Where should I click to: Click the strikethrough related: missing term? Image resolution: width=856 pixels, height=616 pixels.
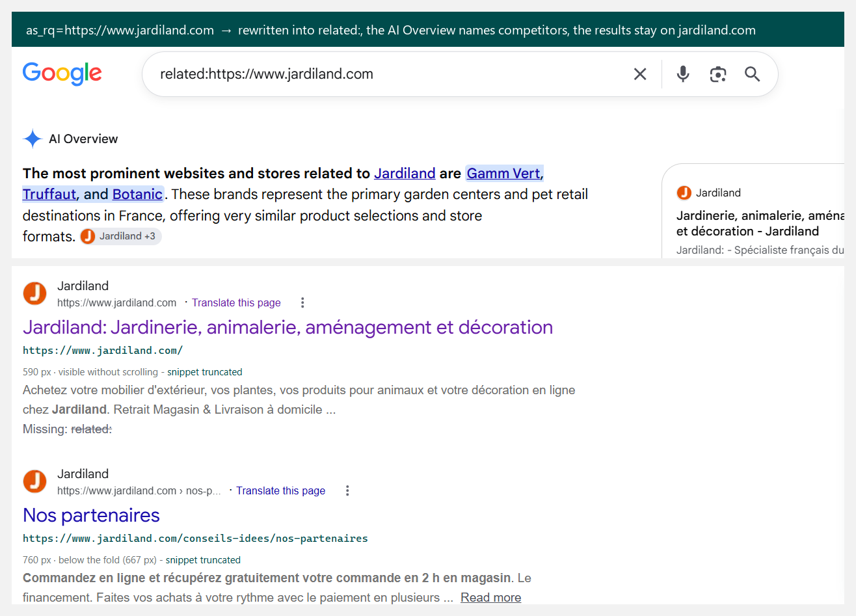tap(91, 429)
